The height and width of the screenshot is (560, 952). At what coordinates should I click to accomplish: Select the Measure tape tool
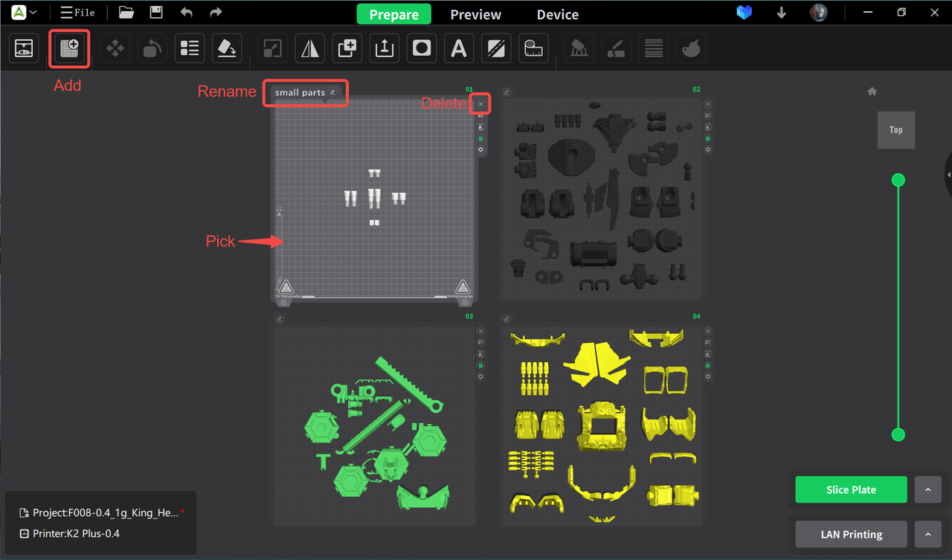click(533, 48)
